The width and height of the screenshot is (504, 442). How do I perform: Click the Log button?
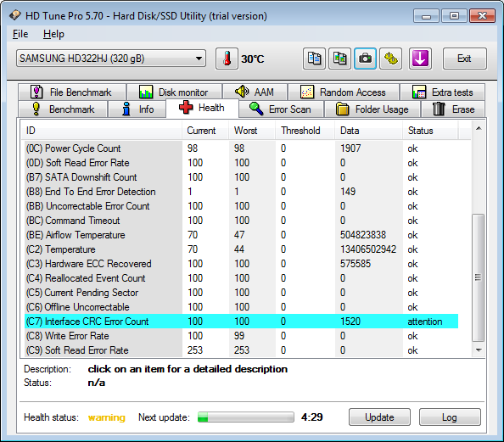point(450,417)
